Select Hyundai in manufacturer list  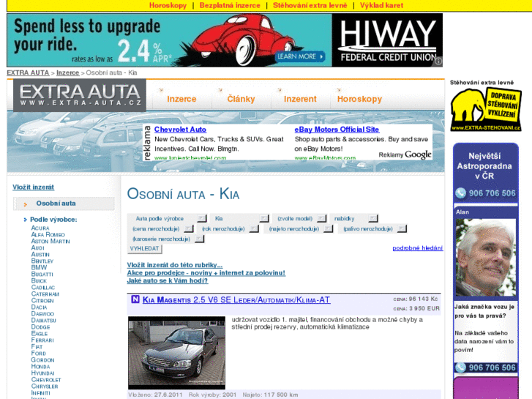[x=42, y=373]
